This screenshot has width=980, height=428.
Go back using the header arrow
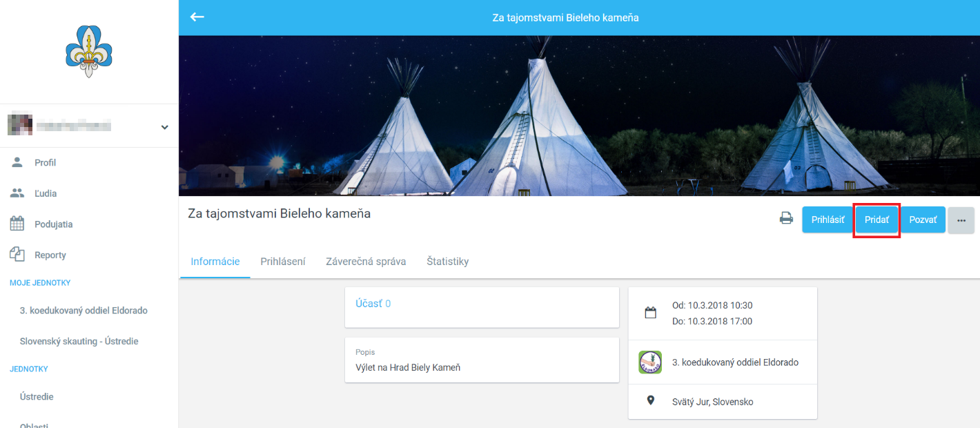197,17
